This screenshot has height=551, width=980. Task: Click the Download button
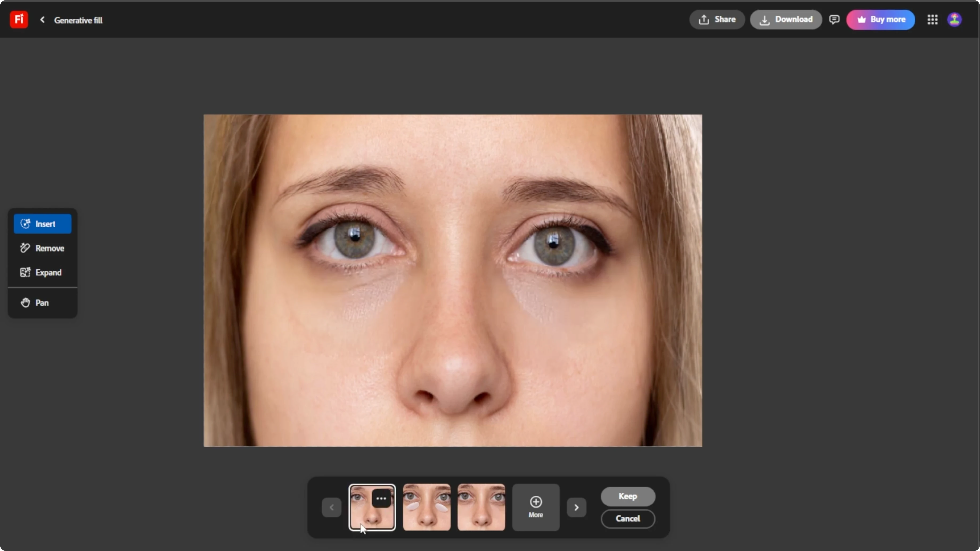786,19
